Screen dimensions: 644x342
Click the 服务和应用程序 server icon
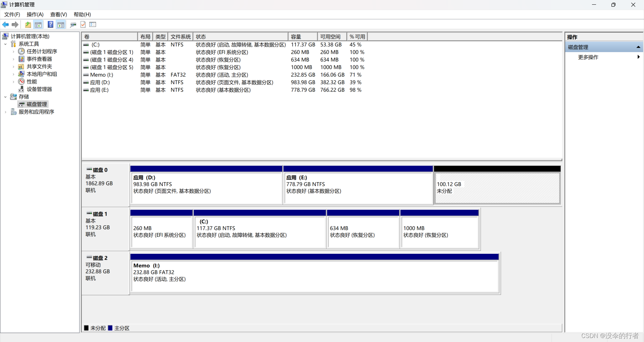pyautogui.click(x=13, y=112)
